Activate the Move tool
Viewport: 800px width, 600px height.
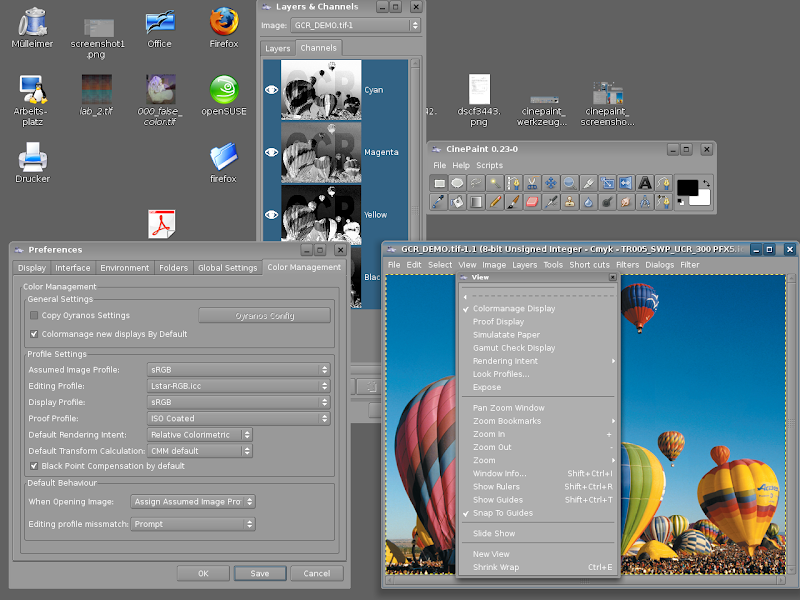tap(550, 183)
